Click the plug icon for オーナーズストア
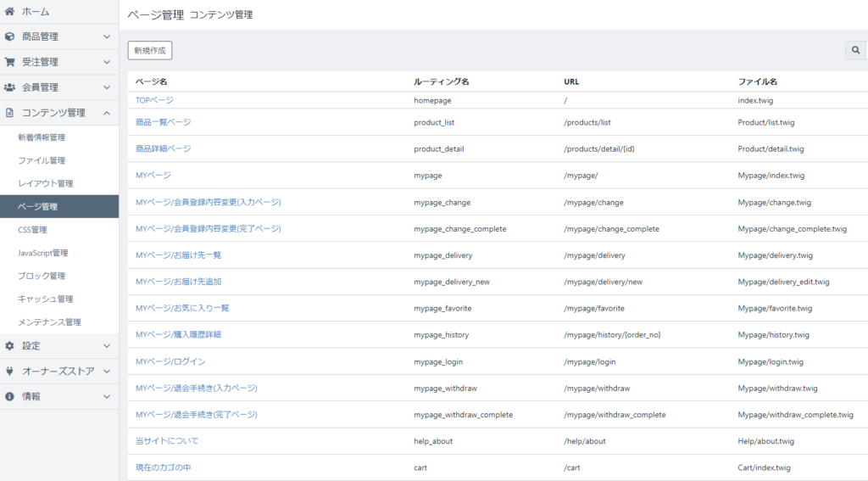This screenshot has width=868, height=481. pos(9,372)
